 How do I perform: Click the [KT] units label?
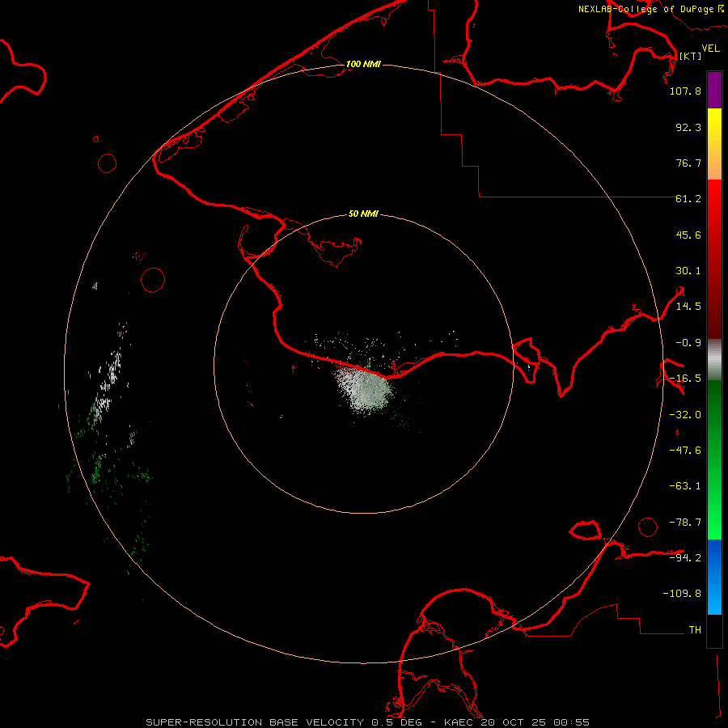690,56
